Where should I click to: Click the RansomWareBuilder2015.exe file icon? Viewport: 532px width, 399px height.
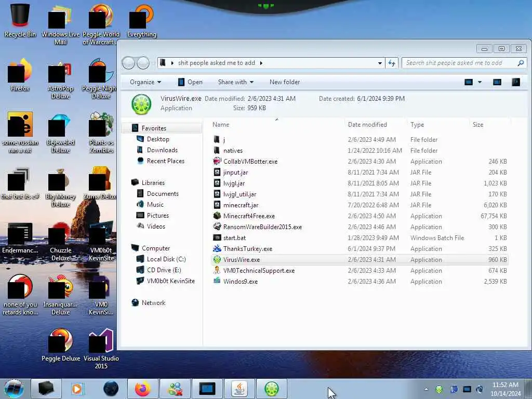tap(217, 227)
